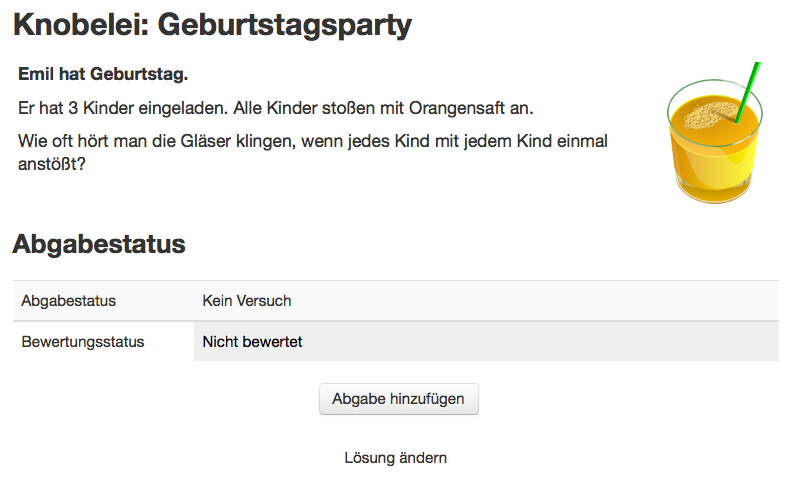
Task: Click the foam bubbles on the juice
Action: click(x=708, y=115)
